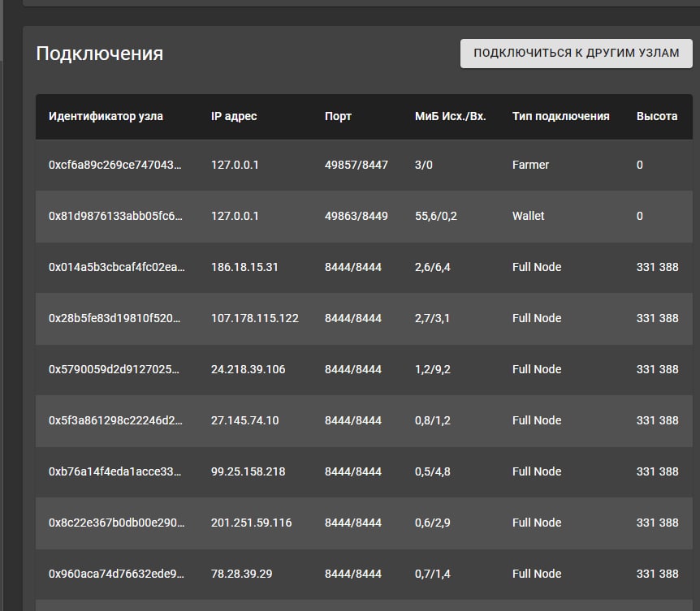Click IP 127.0.0.1 in Farmer row
Screen dimensions: 700x611
click(x=235, y=165)
